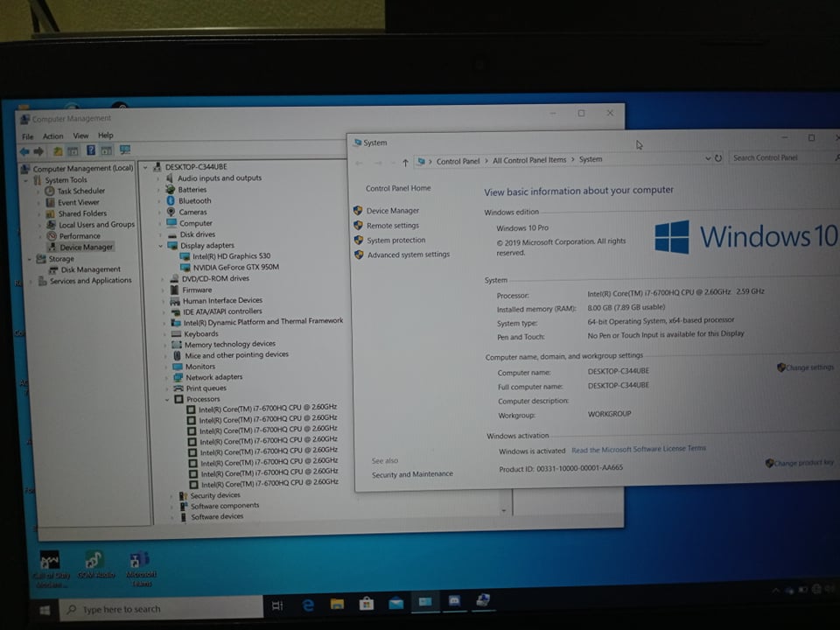Image resolution: width=840 pixels, height=630 pixels.
Task: Expand the DVD/CD-ROM drives category
Action: tap(163, 279)
